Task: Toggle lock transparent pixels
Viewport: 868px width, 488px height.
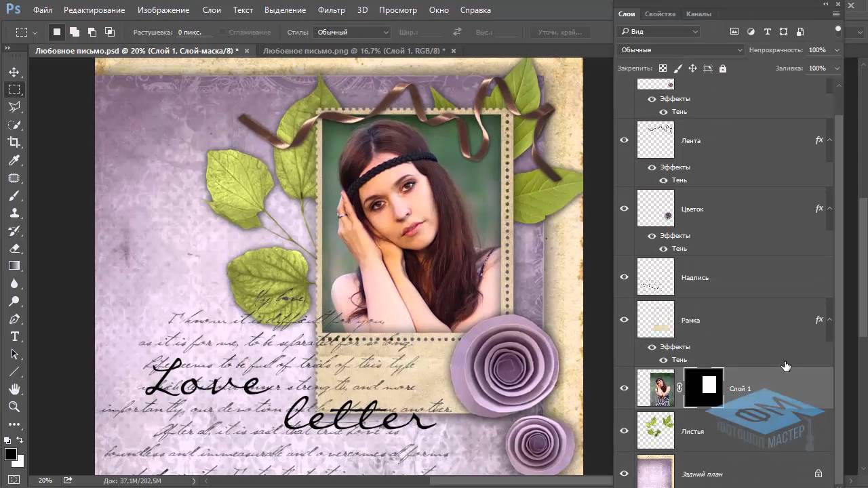Action: 663,68
